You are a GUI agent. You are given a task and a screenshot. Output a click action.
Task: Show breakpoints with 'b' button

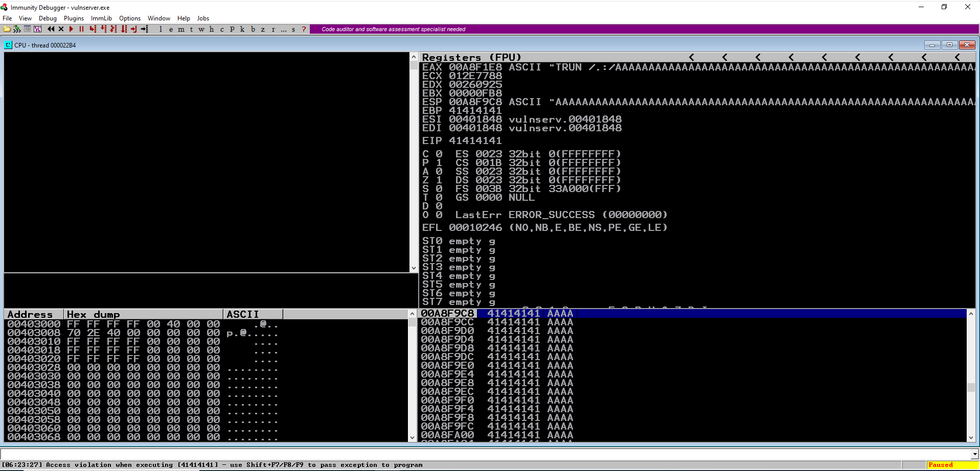(x=253, y=29)
